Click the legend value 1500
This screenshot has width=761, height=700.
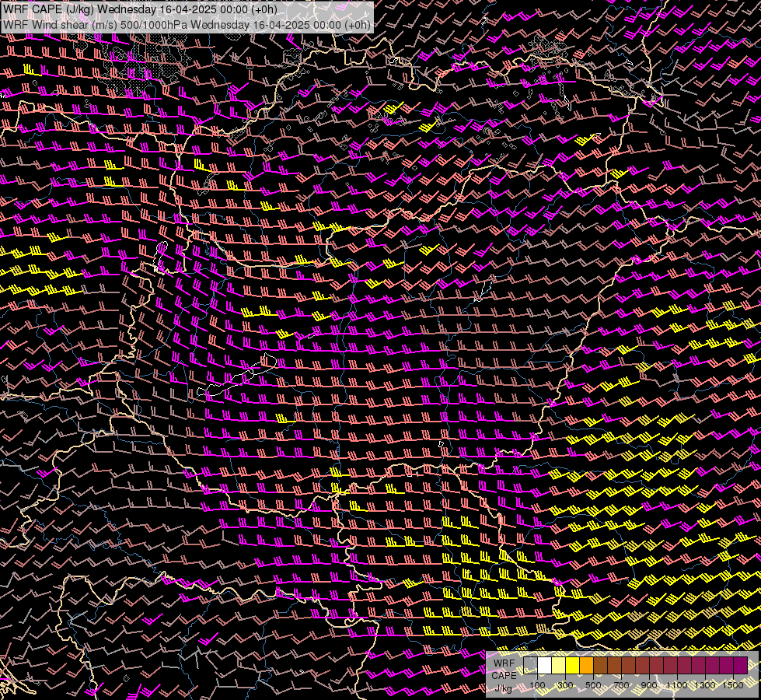(x=733, y=685)
